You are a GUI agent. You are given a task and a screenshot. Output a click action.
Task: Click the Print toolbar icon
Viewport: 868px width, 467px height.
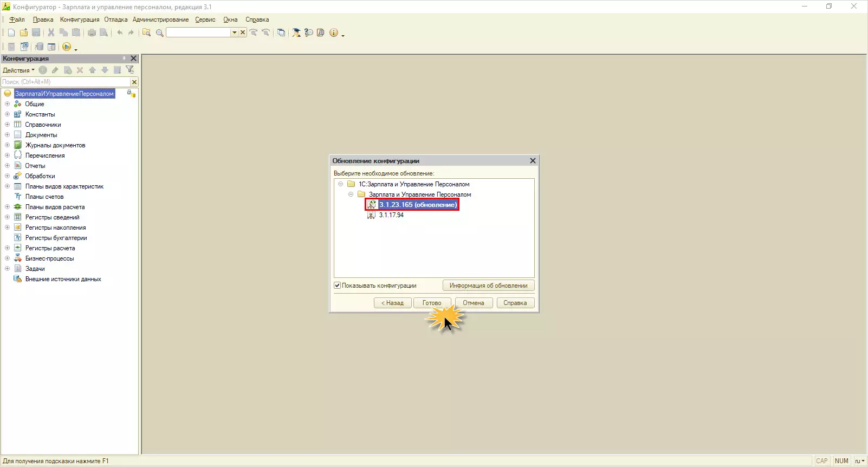click(x=92, y=33)
